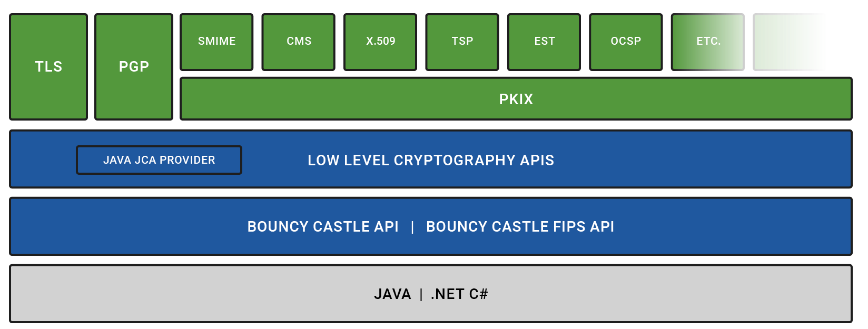Click the TLS block

coord(48,67)
